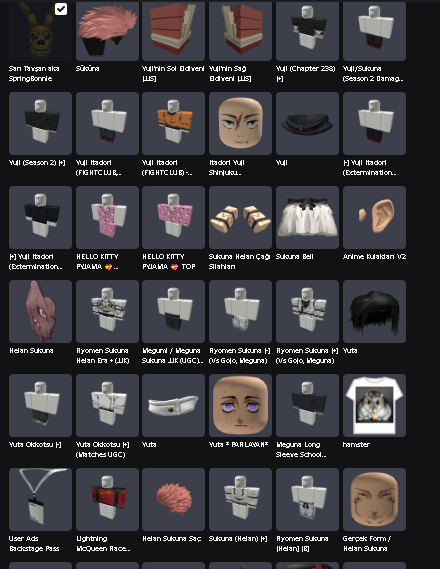Select the red Lightning McQueen Race jacket

point(107,499)
